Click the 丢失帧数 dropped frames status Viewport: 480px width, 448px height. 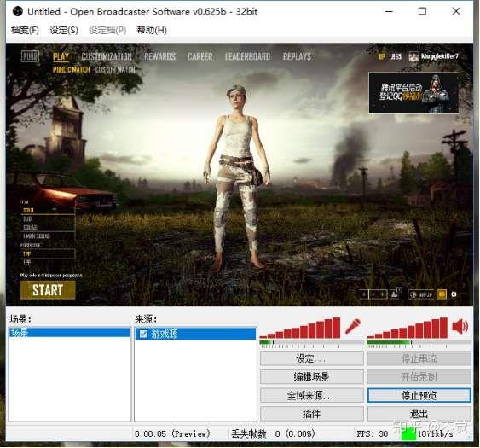point(273,433)
